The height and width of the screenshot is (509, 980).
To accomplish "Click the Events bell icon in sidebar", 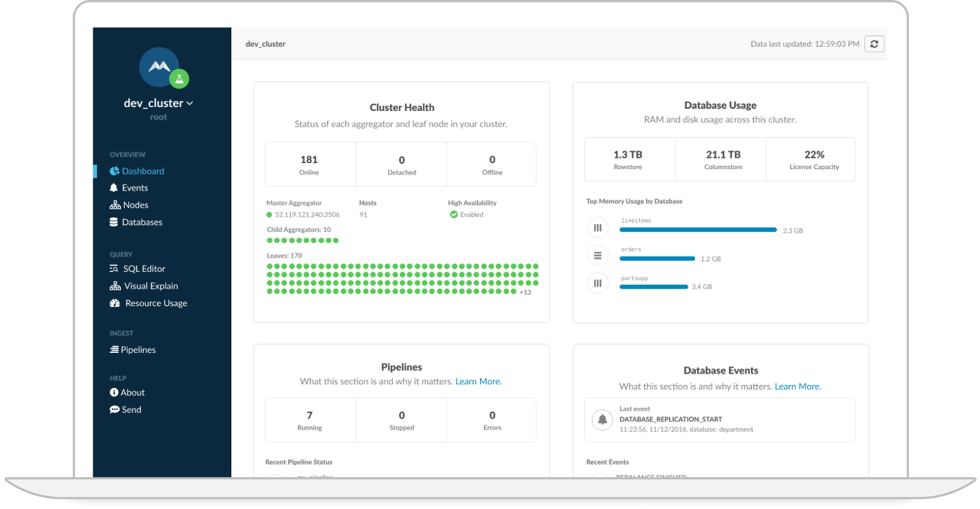I will [114, 188].
